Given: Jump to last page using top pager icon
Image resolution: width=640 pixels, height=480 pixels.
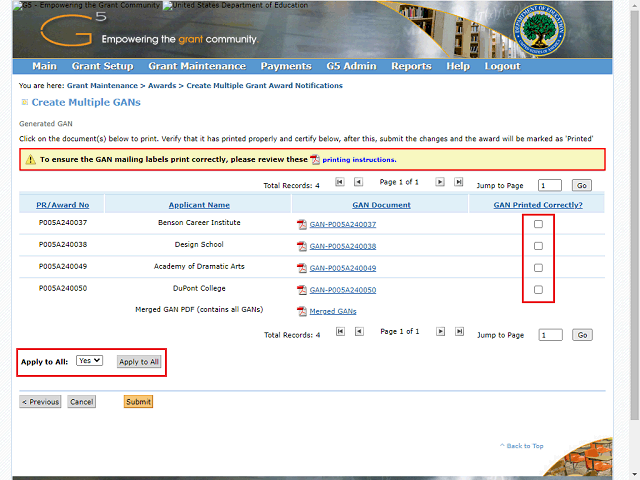Looking at the screenshot, I should point(458,182).
